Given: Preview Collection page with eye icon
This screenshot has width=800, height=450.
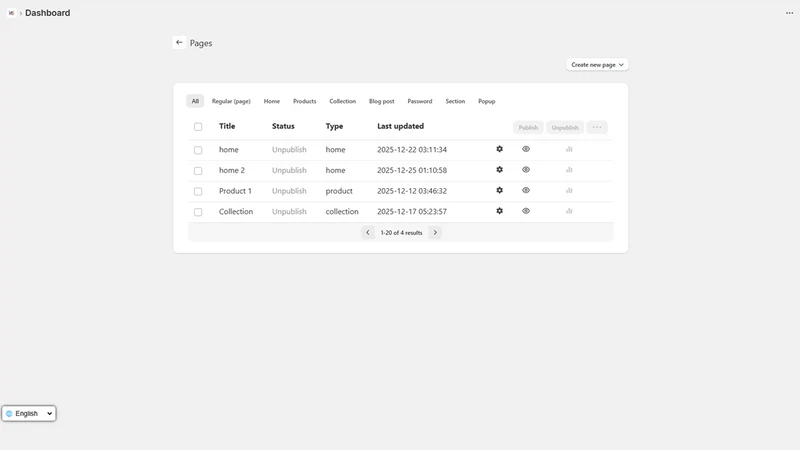Looking at the screenshot, I should 526,211.
